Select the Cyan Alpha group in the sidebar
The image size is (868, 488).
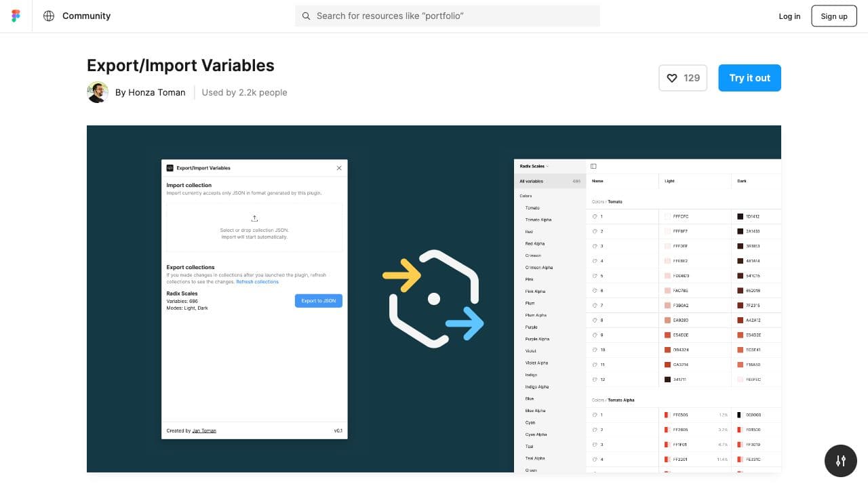536,434
